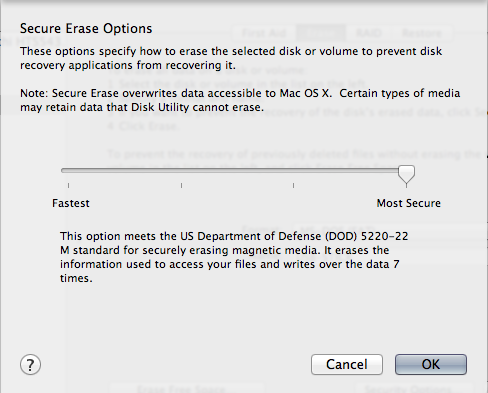The image size is (488, 393).
Task: Switch to the dimmed First Aid tab
Action: click(x=264, y=33)
